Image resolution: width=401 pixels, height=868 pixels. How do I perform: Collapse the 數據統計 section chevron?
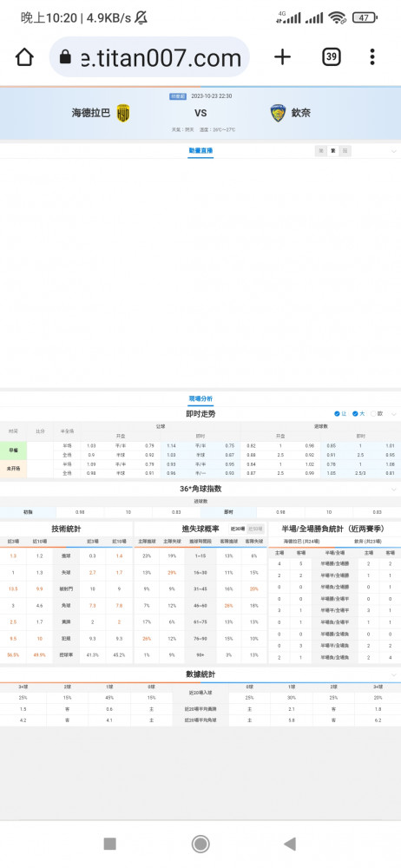click(394, 674)
